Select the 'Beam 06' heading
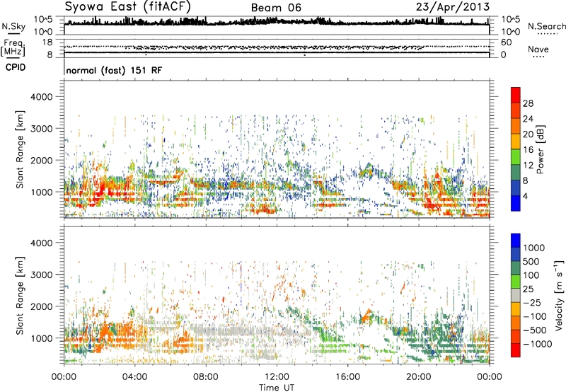 [276, 8]
